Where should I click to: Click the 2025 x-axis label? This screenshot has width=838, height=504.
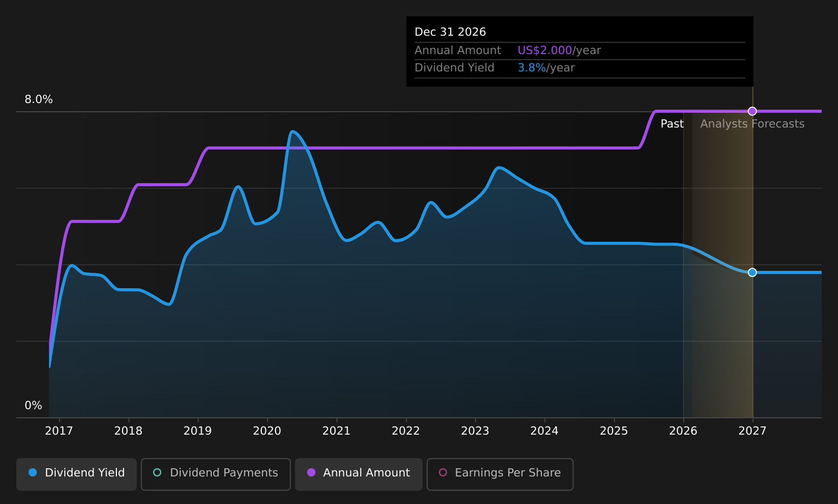614,431
